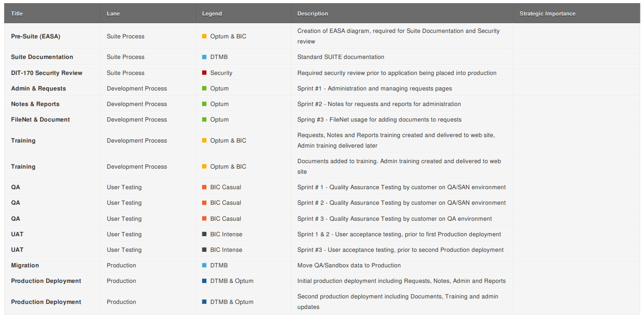The height and width of the screenshot is (319, 644).
Task: Select the red swatch beside Security
Action: 204,73
